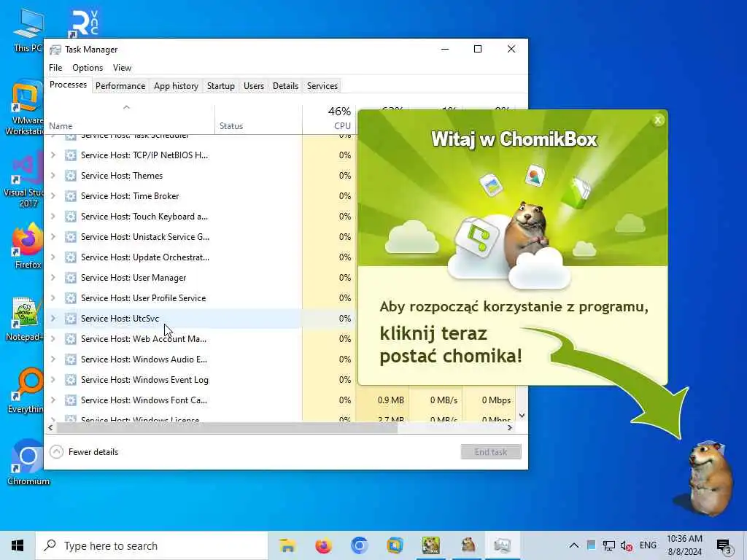Click the Task Manager title bar icon
The width and height of the screenshot is (747, 560).
click(55, 50)
